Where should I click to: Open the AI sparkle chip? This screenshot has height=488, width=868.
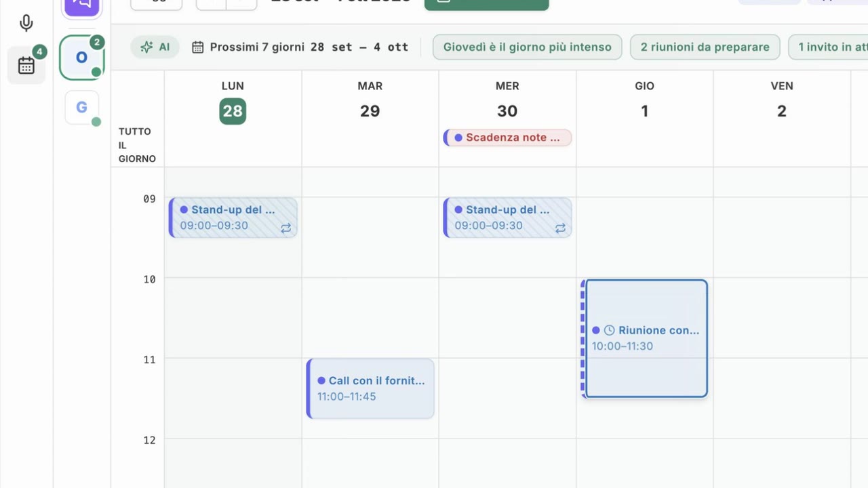155,47
